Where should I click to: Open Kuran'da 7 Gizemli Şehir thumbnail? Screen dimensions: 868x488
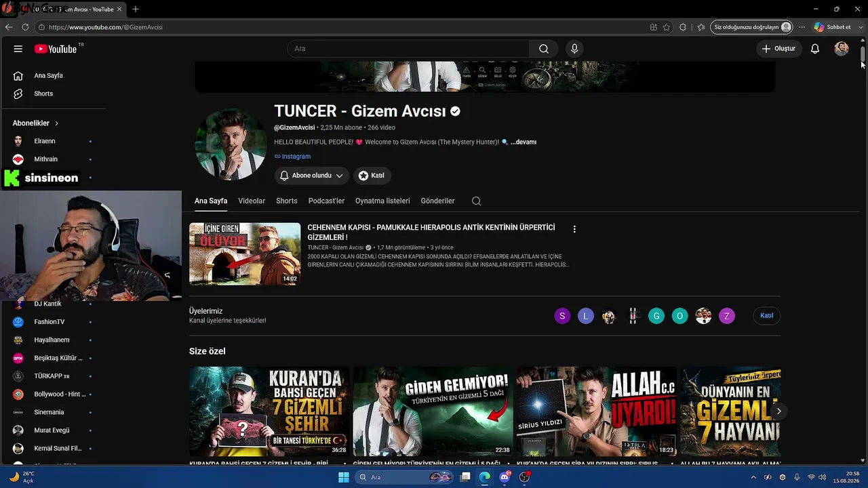pos(269,411)
